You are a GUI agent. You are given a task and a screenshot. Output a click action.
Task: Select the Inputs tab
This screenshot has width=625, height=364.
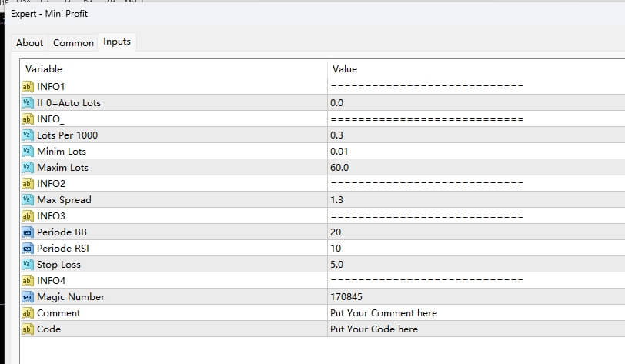pos(117,42)
